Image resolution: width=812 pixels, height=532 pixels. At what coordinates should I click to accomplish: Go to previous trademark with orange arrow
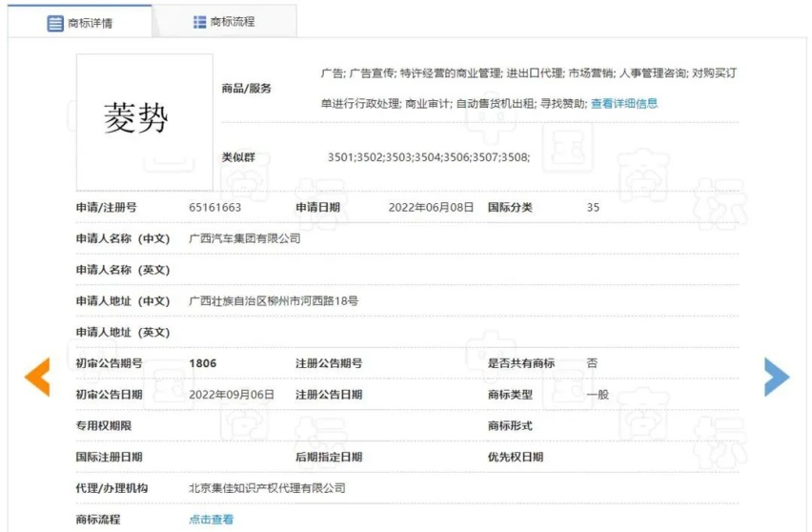click(x=37, y=377)
